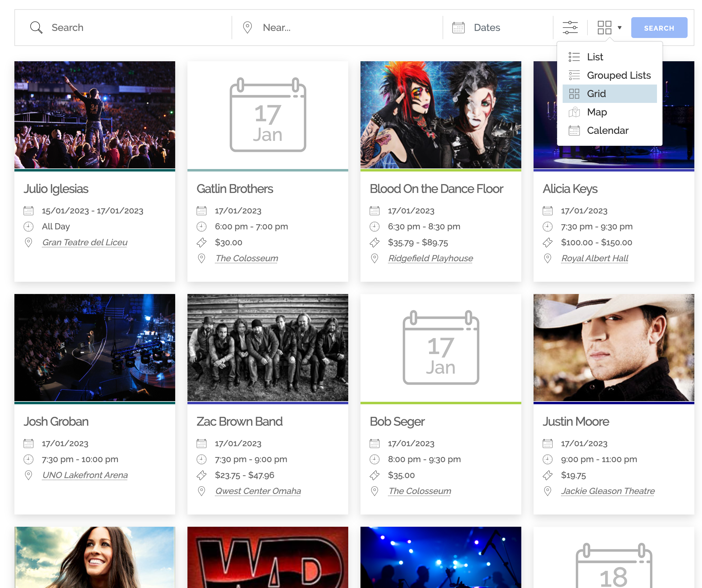Open the Justin Moore event photo
The height and width of the screenshot is (588, 702).
tap(613, 347)
